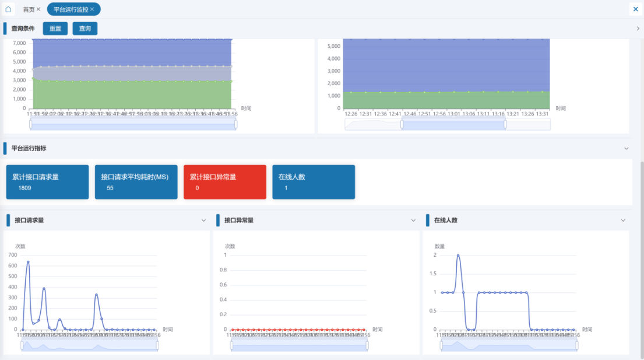
Task: Click left zoom handle under 接口异常量 chart
Action: pyautogui.click(x=231, y=345)
